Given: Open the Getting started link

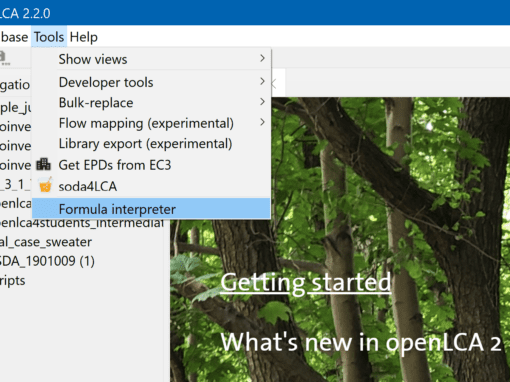Looking at the screenshot, I should [306, 283].
